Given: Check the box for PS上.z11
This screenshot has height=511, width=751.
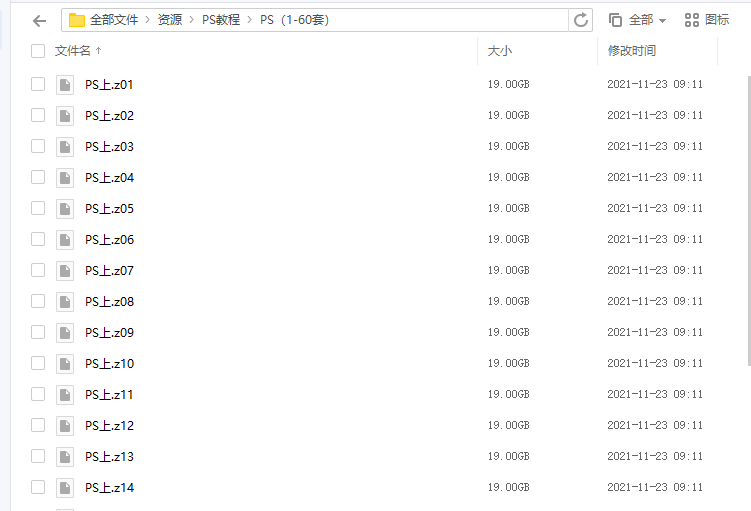Looking at the screenshot, I should 38,394.
